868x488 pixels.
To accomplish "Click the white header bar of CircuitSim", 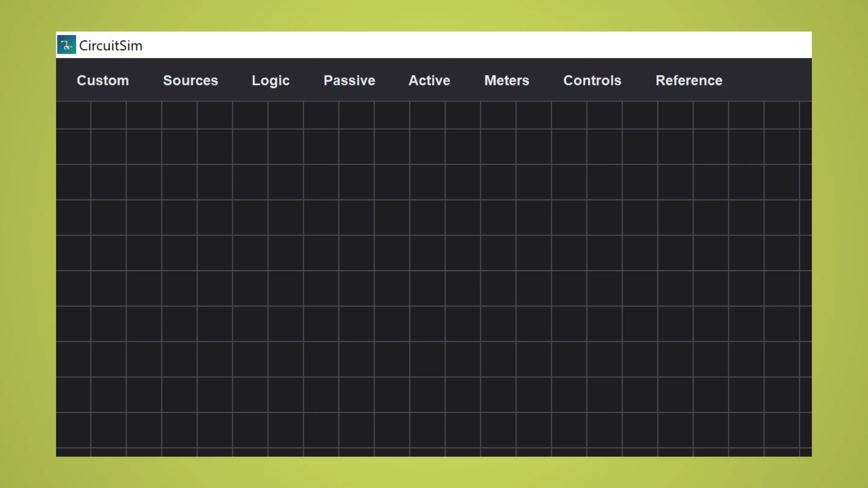I will tap(404, 45).
